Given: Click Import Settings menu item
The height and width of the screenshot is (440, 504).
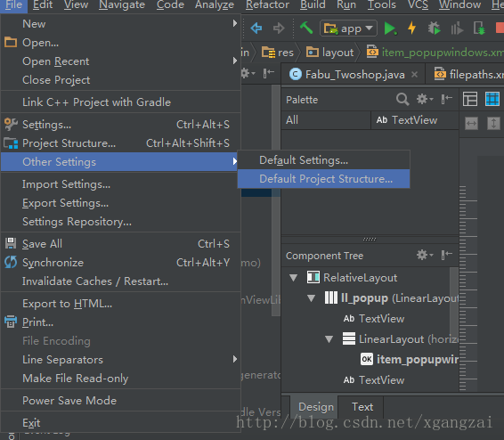Looking at the screenshot, I should tap(121, 184).
